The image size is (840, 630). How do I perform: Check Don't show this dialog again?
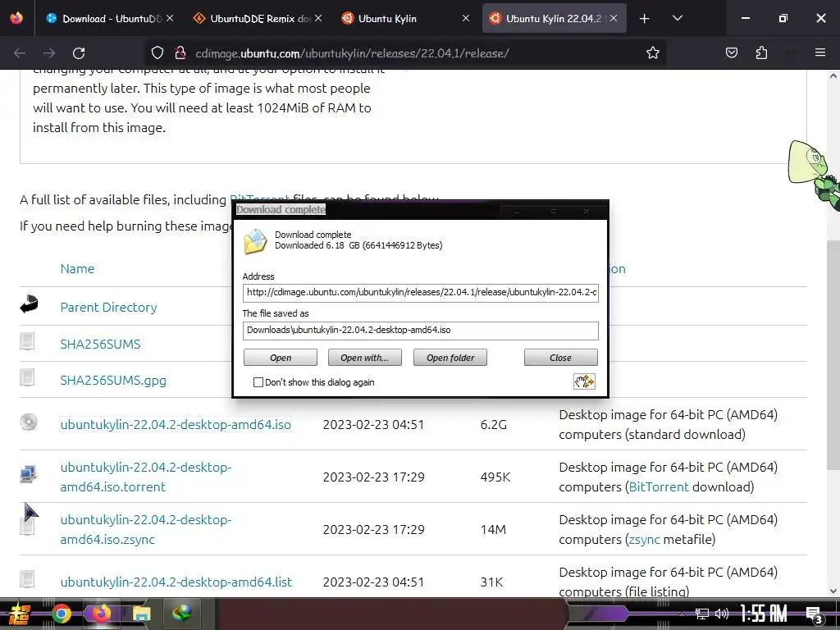coord(258,382)
